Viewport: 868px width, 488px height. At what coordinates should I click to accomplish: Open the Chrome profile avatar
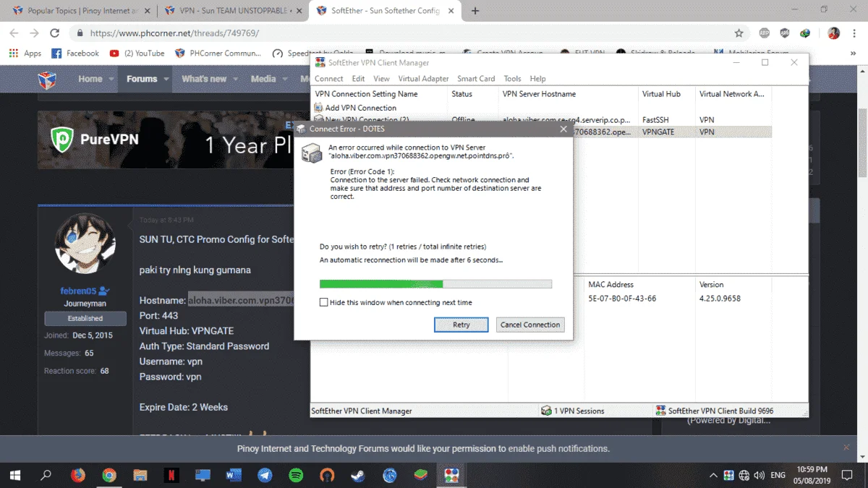click(833, 33)
